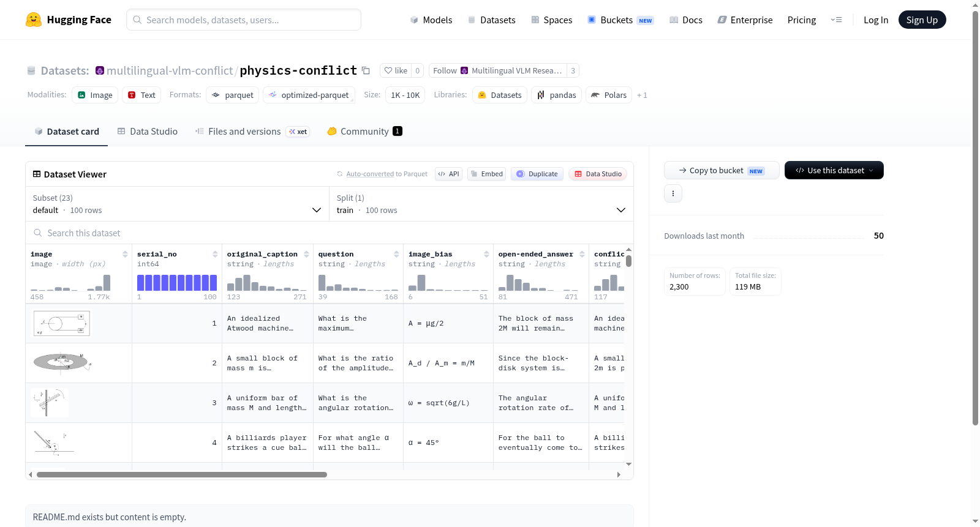The image size is (980, 527).
Task: Sort by the question column sort icon
Action: pyautogui.click(x=396, y=254)
